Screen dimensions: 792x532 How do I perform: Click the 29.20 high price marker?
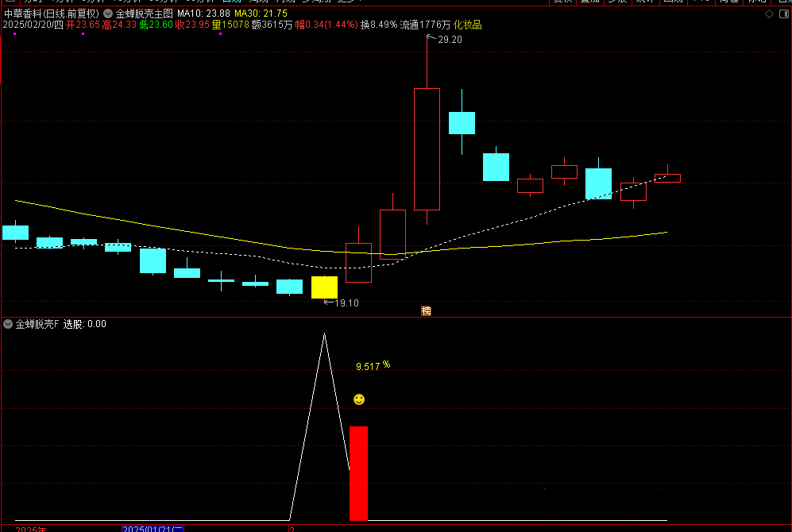449,39
